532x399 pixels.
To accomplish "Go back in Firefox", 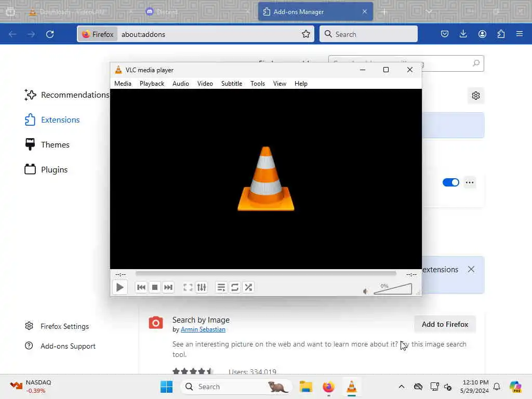I will tap(12, 34).
